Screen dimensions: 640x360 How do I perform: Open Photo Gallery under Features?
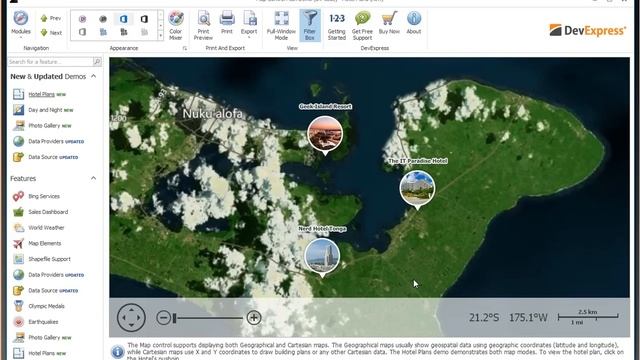(x=42, y=338)
